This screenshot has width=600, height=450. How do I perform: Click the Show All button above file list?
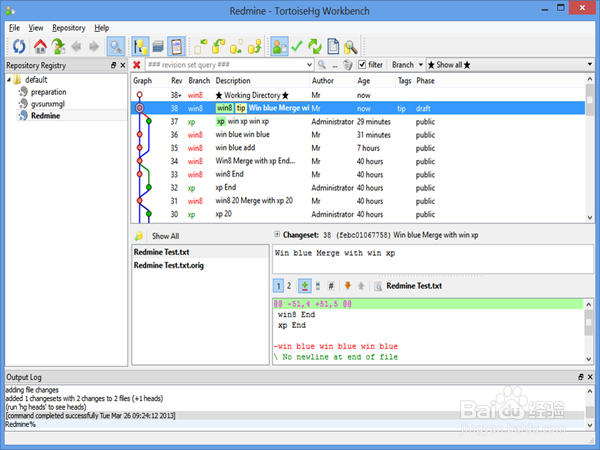coord(165,236)
